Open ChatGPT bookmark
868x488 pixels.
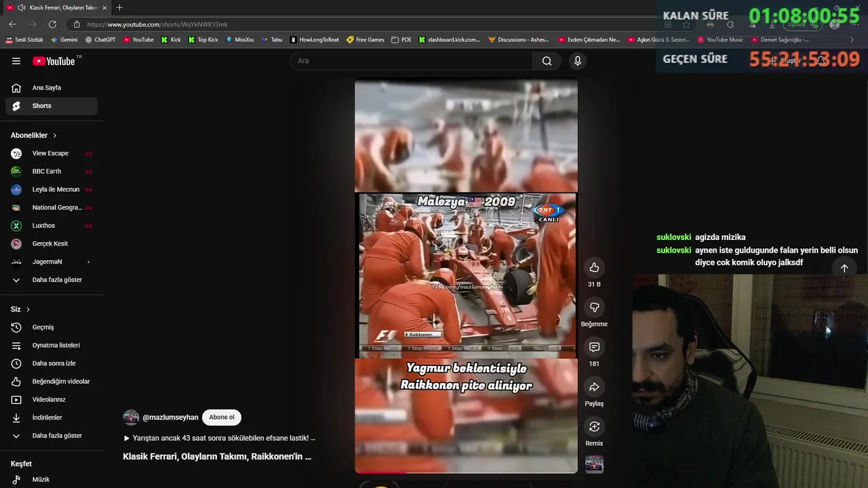[x=100, y=40]
